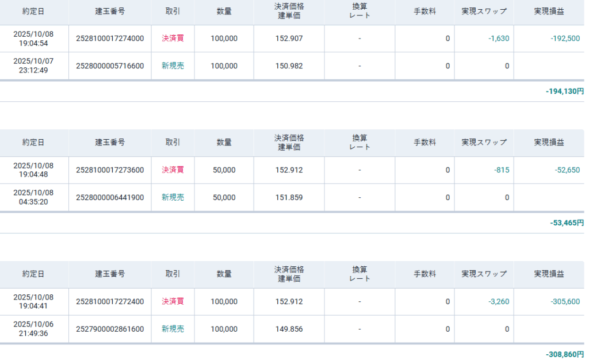The width and height of the screenshot is (589, 364).
Task: Click the -308,860円 subtotal
Action: click(x=564, y=354)
